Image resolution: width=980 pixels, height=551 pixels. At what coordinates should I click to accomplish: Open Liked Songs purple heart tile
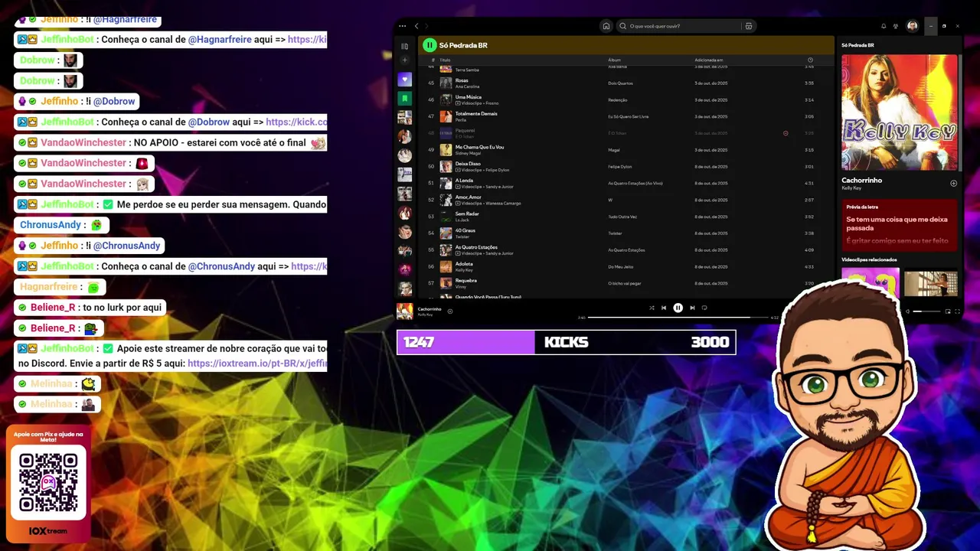pyautogui.click(x=405, y=80)
